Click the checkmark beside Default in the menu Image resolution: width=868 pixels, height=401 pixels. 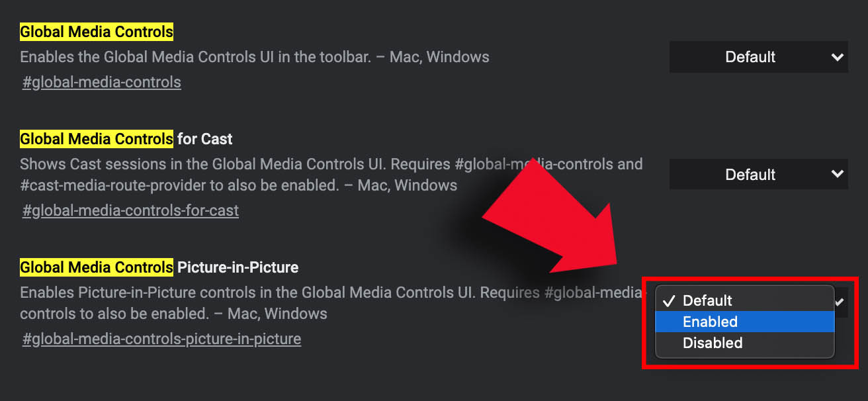[669, 301]
